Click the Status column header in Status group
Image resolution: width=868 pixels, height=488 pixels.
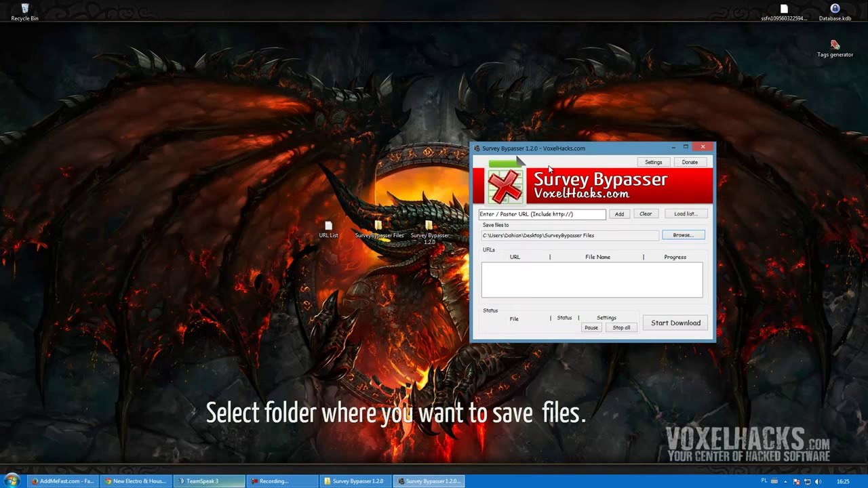[x=564, y=318]
